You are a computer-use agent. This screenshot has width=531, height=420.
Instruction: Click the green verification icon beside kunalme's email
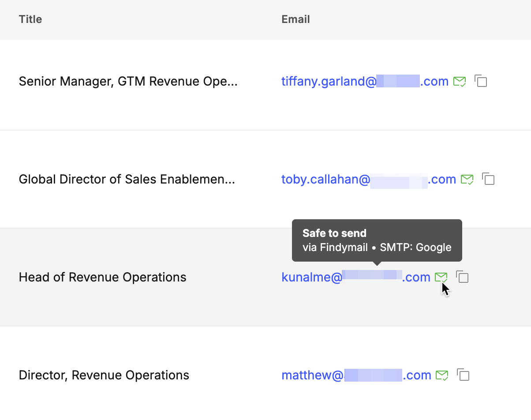[441, 277]
